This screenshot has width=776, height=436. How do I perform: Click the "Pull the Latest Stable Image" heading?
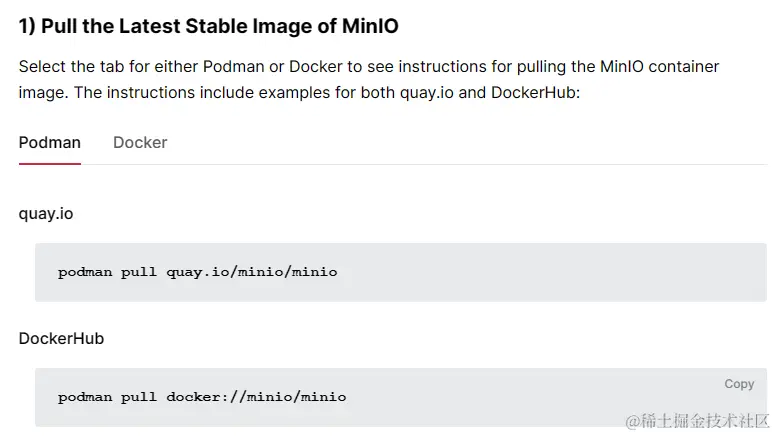click(x=201, y=26)
